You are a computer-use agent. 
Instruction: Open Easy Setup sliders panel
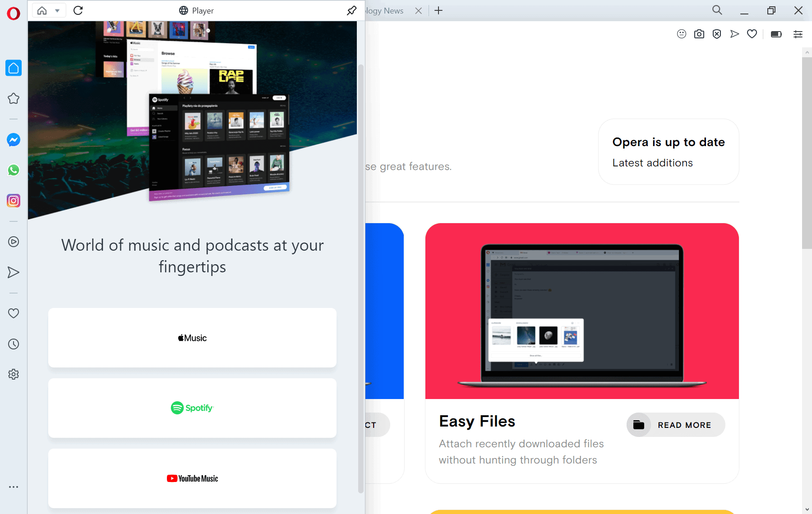(x=798, y=34)
